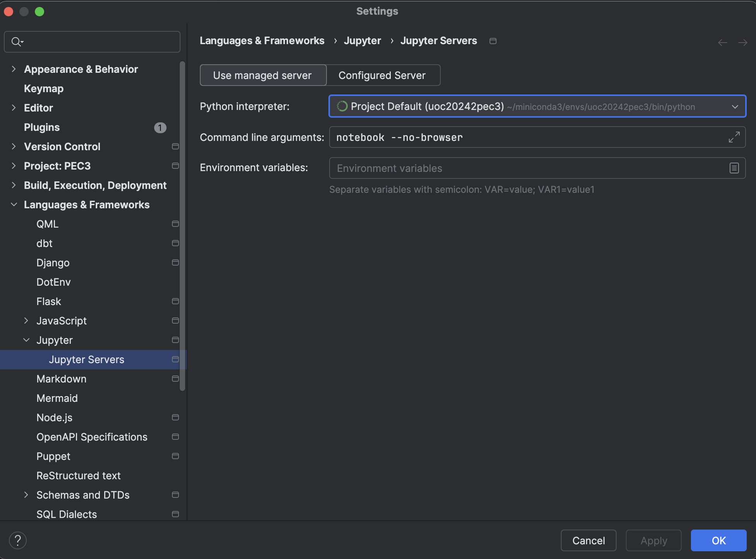This screenshot has width=756, height=559.
Task: Select Flask in the settings tree
Action: point(49,302)
